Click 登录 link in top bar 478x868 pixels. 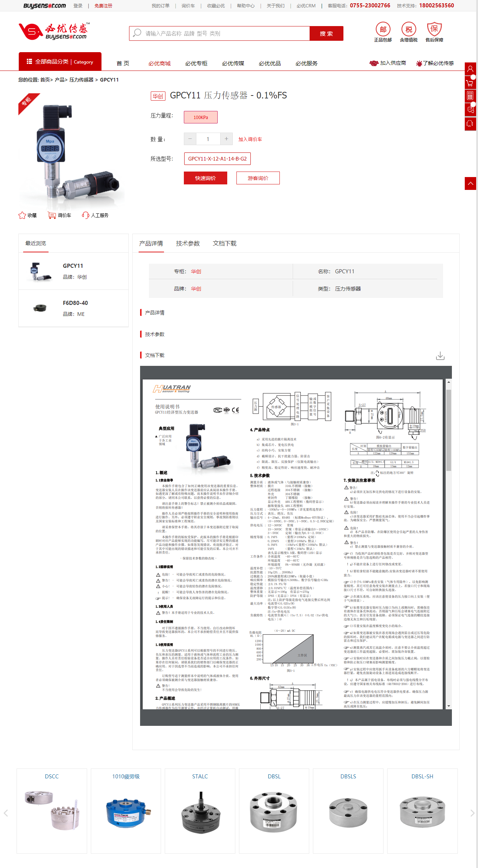pos(78,6)
